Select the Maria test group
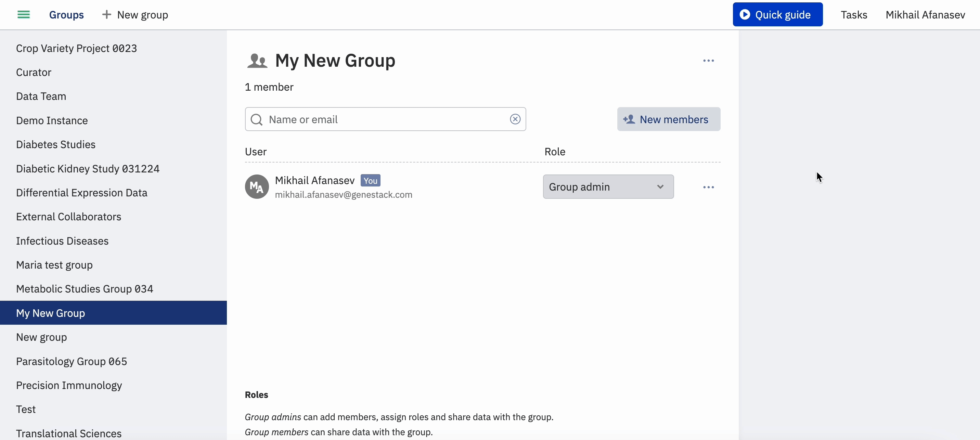Image resolution: width=980 pixels, height=440 pixels. click(113, 265)
